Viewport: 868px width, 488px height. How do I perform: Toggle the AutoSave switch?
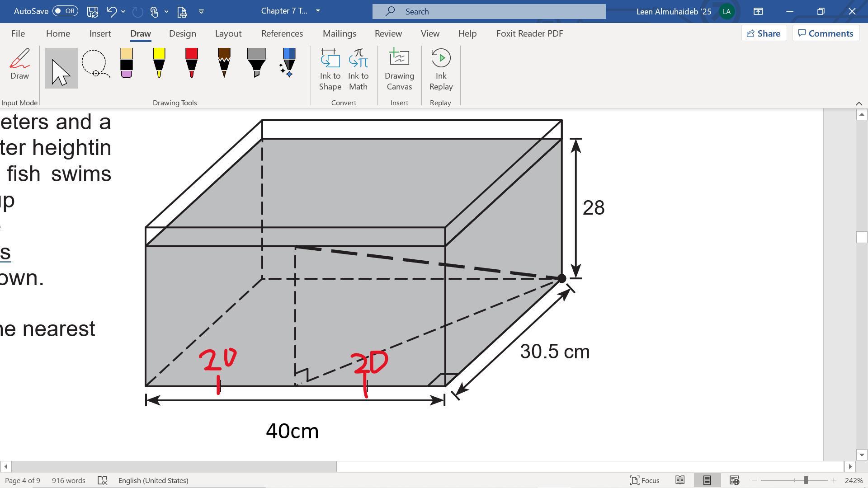(65, 11)
